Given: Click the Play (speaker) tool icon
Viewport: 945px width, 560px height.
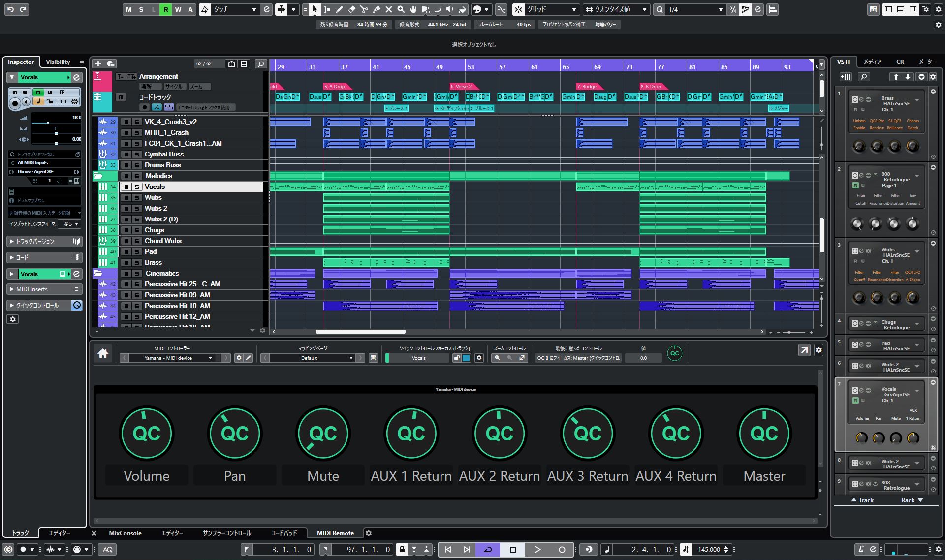Looking at the screenshot, I should [x=450, y=9].
